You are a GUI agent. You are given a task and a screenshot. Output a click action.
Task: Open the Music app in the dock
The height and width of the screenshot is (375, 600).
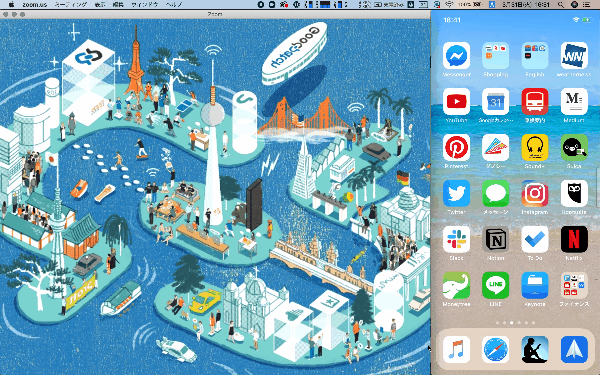point(457,349)
